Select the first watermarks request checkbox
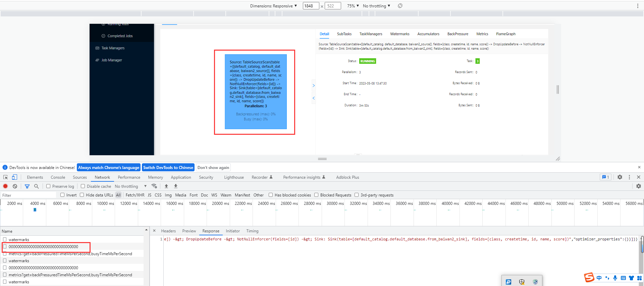Image resolution: width=644 pixels, height=286 pixels. [x=5, y=239]
